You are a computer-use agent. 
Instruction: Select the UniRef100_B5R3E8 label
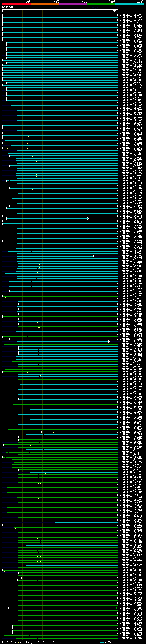pyautogui.click(x=131, y=67)
